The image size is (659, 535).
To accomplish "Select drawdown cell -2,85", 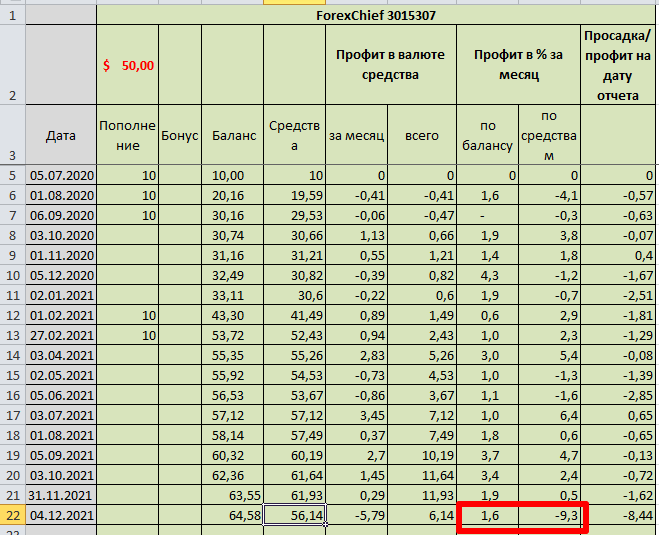I will tap(618, 395).
